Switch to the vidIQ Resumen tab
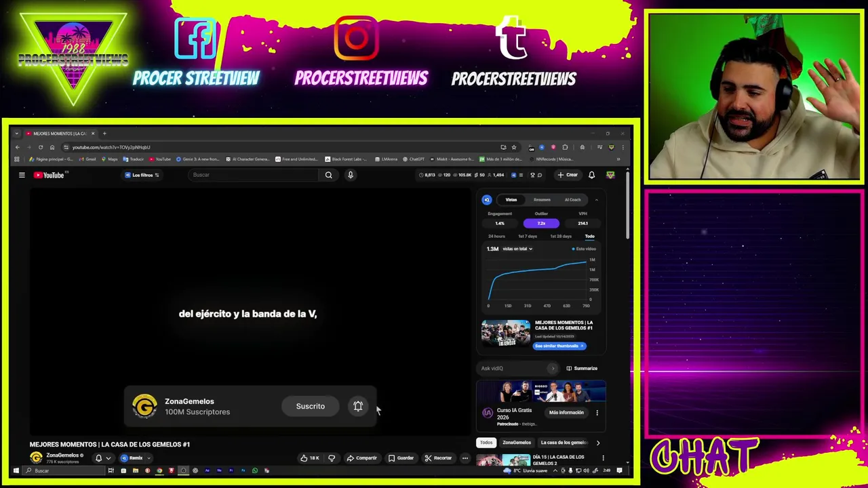 click(x=542, y=200)
